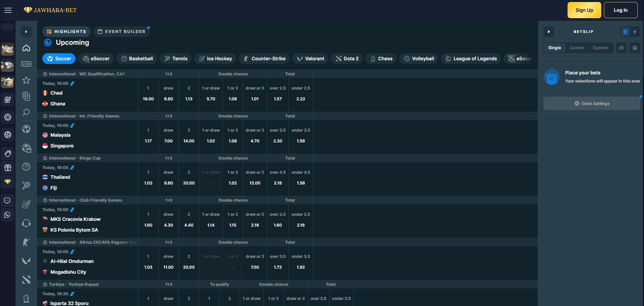Select the Combo bet type
The width and height of the screenshot is (644, 306).
click(x=577, y=48)
